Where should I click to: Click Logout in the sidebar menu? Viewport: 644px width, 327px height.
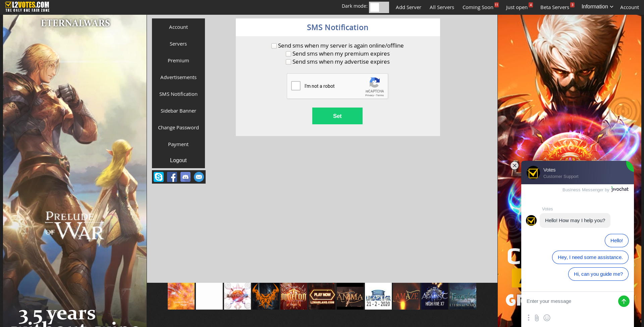(178, 160)
